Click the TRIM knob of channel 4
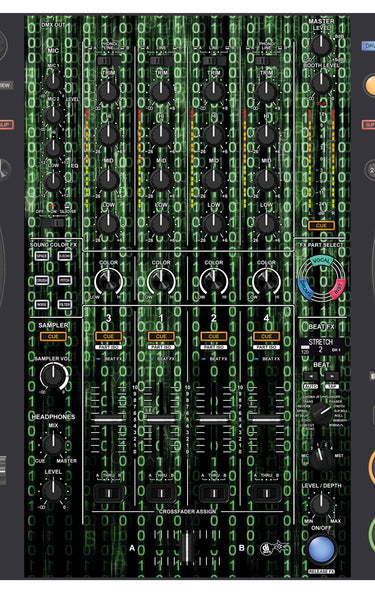The height and width of the screenshot is (596, 375). [x=266, y=91]
